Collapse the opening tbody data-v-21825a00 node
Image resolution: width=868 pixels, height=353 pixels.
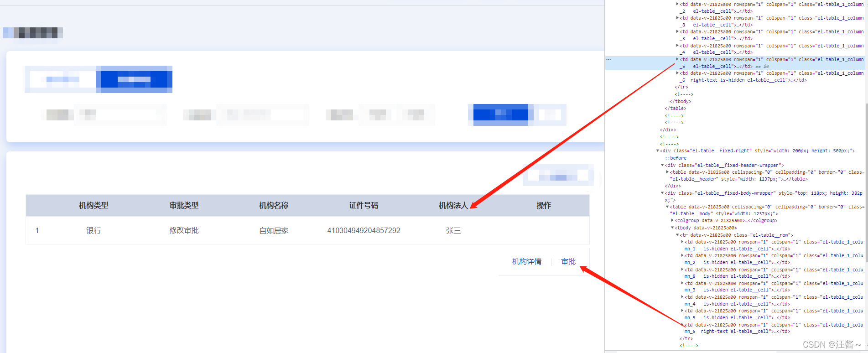click(x=673, y=228)
